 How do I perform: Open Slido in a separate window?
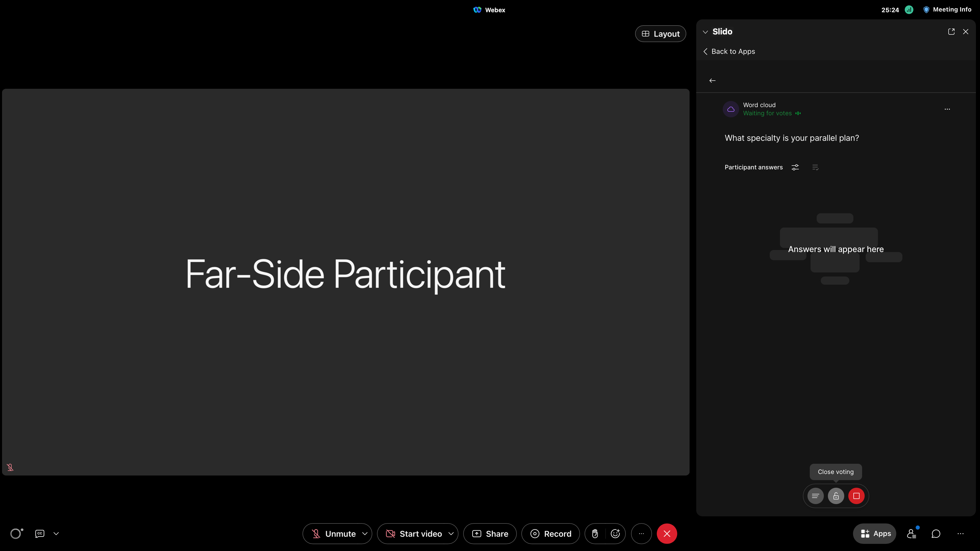[951, 32]
